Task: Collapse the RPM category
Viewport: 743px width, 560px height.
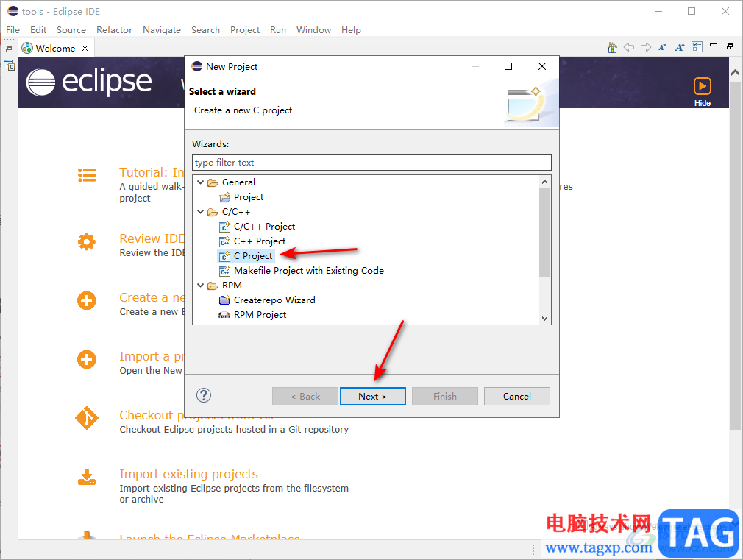Action: coord(200,285)
